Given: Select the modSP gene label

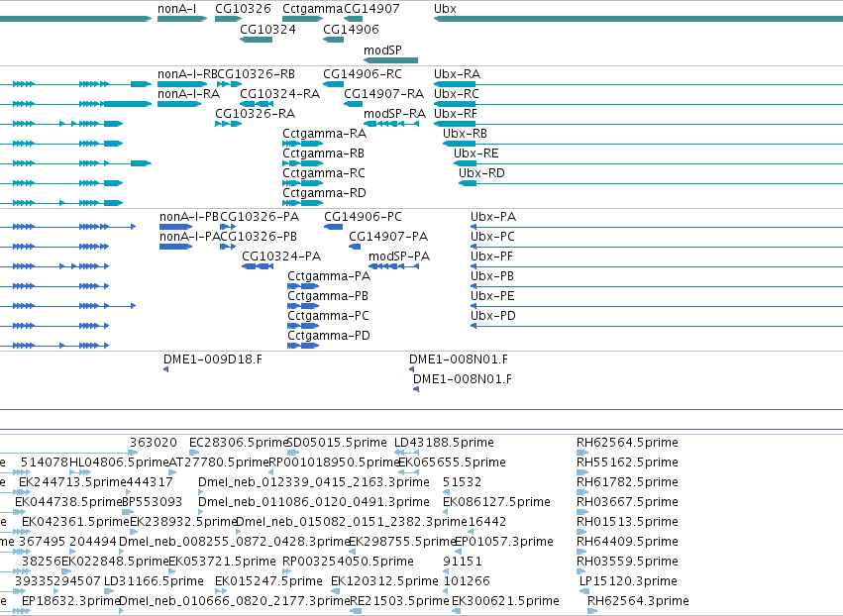Looking at the screenshot, I should 382,50.
